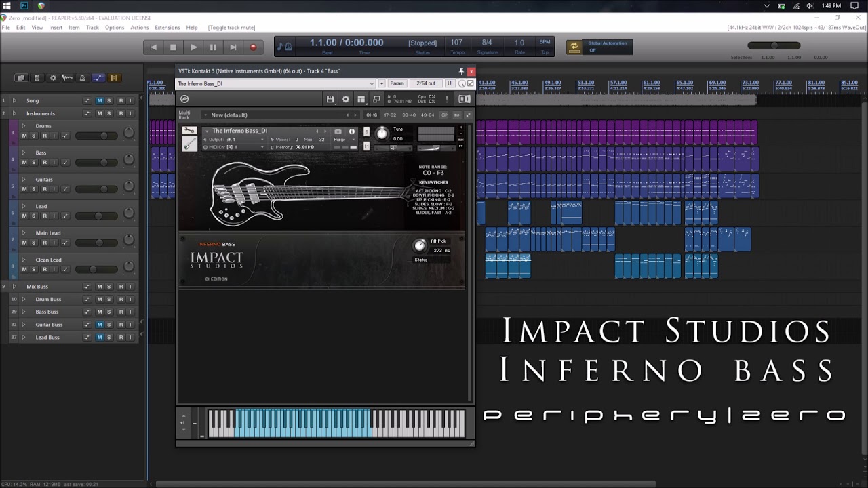Jump to project end with transport skip
The image size is (868, 488).
click(x=233, y=47)
